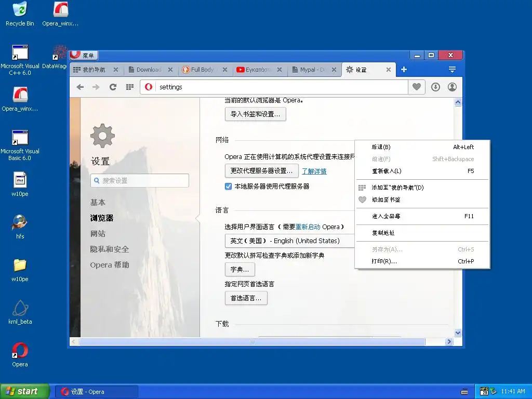Click the horizontal scrollbar right arrow
This screenshot has width=532, height=399.
click(449, 342)
